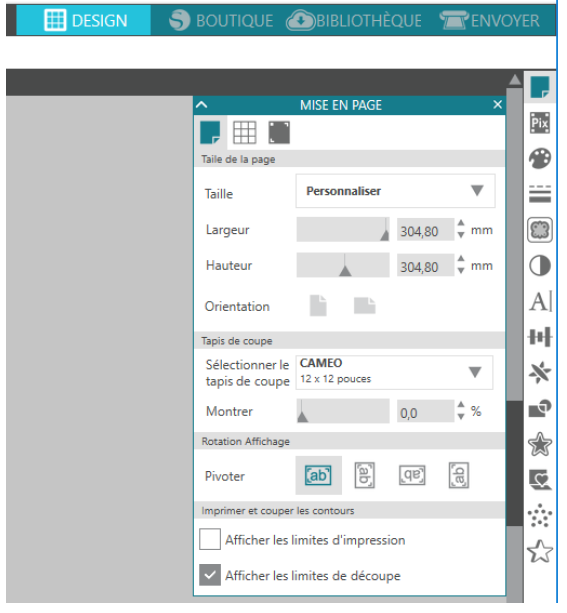The height and width of the screenshot is (613, 567).
Task: Select the grid settings tab icon
Action: (244, 133)
